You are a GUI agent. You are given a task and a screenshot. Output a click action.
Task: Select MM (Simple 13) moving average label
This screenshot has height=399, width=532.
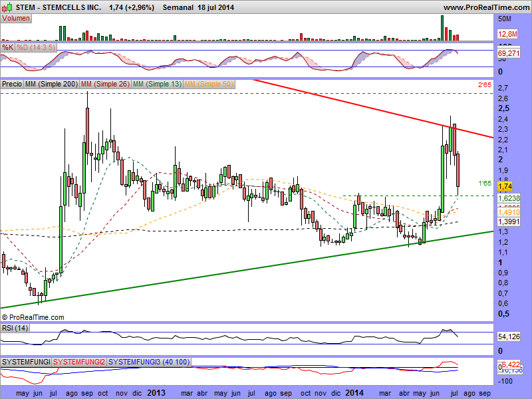[157, 84]
